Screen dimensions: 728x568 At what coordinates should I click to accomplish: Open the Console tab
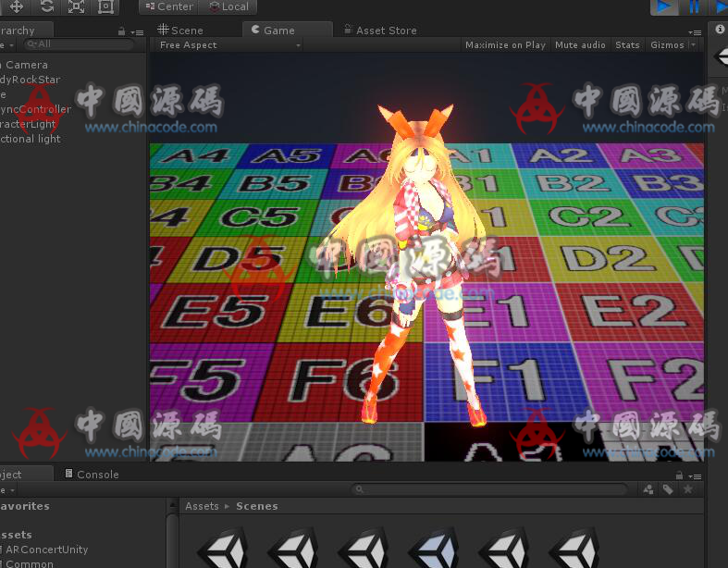tap(92, 475)
